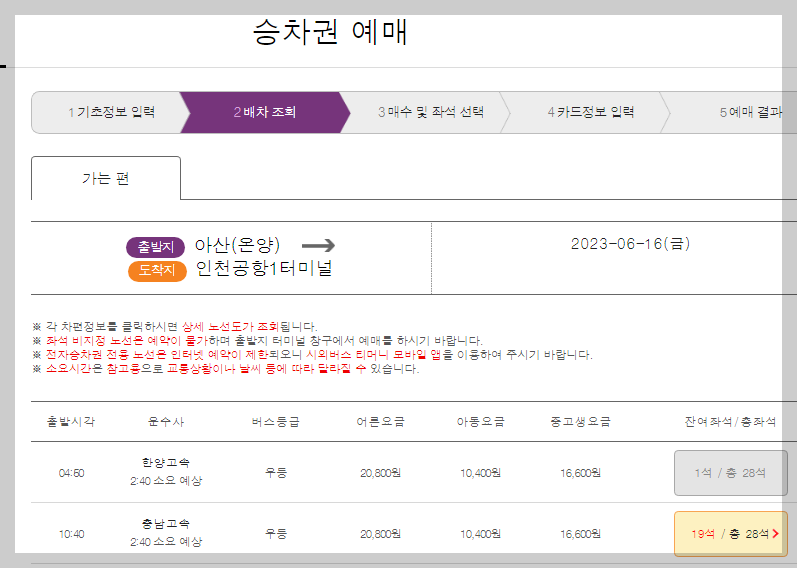The image size is (797, 568).
Task: Click 충남고속 operator name
Action: [166, 523]
